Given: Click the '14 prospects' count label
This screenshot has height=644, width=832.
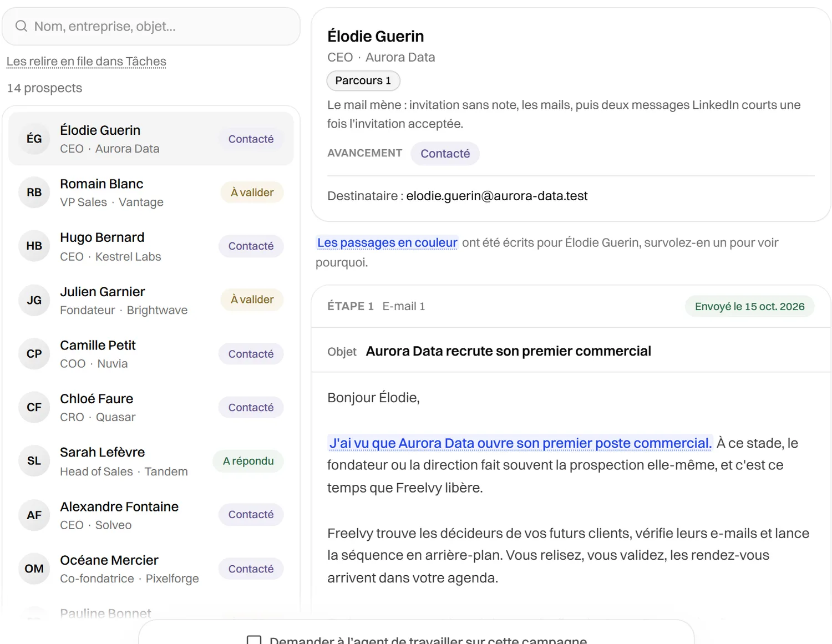Looking at the screenshot, I should coord(44,88).
